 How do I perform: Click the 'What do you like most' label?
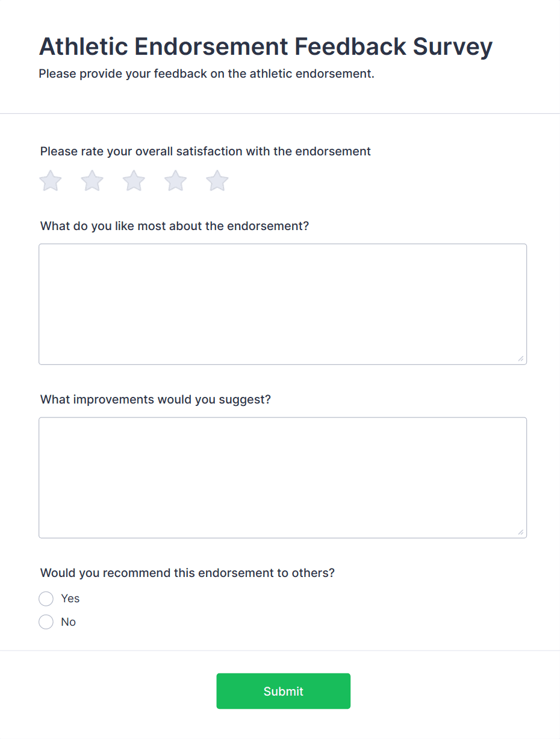click(175, 226)
